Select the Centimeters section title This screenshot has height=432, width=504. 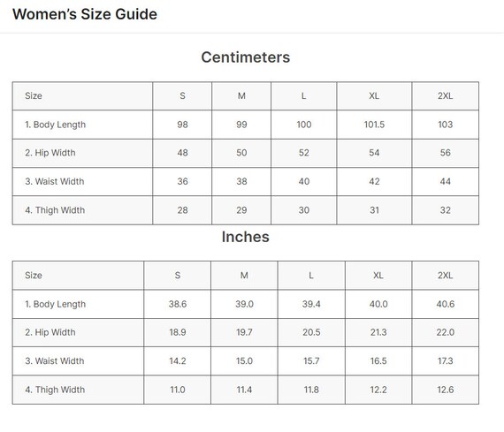(246, 57)
